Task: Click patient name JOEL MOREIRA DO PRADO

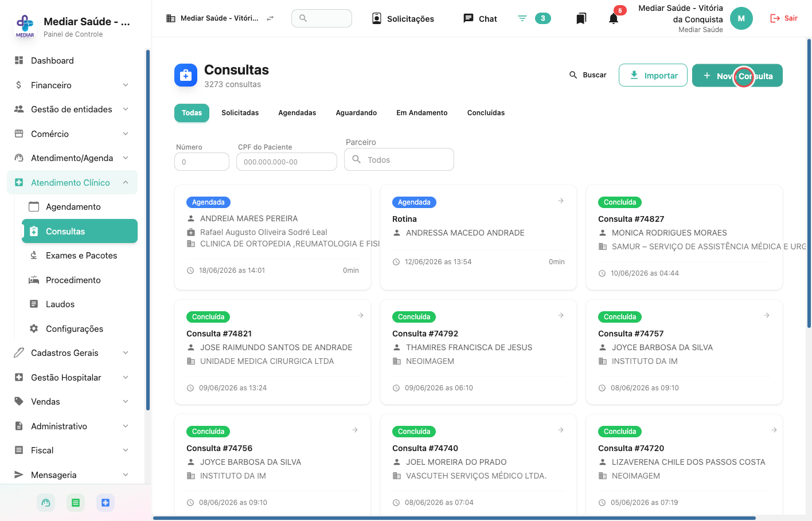Action: pos(456,462)
